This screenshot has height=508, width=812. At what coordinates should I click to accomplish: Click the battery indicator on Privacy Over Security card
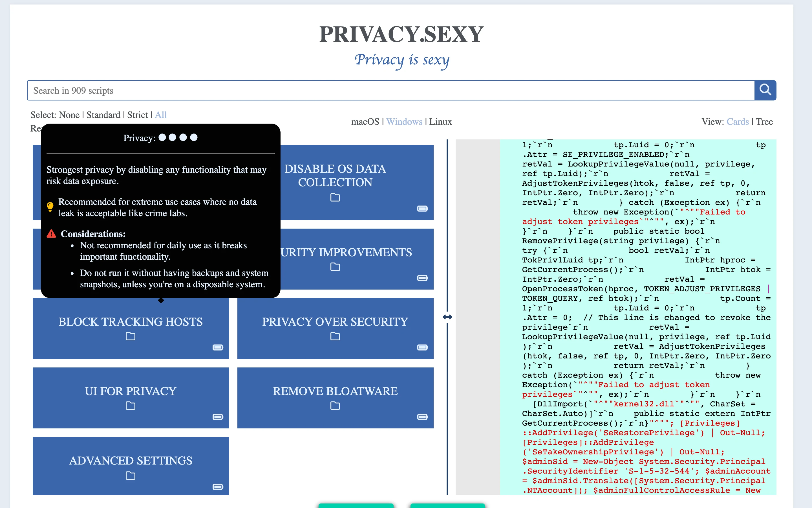pyautogui.click(x=422, y=347)
